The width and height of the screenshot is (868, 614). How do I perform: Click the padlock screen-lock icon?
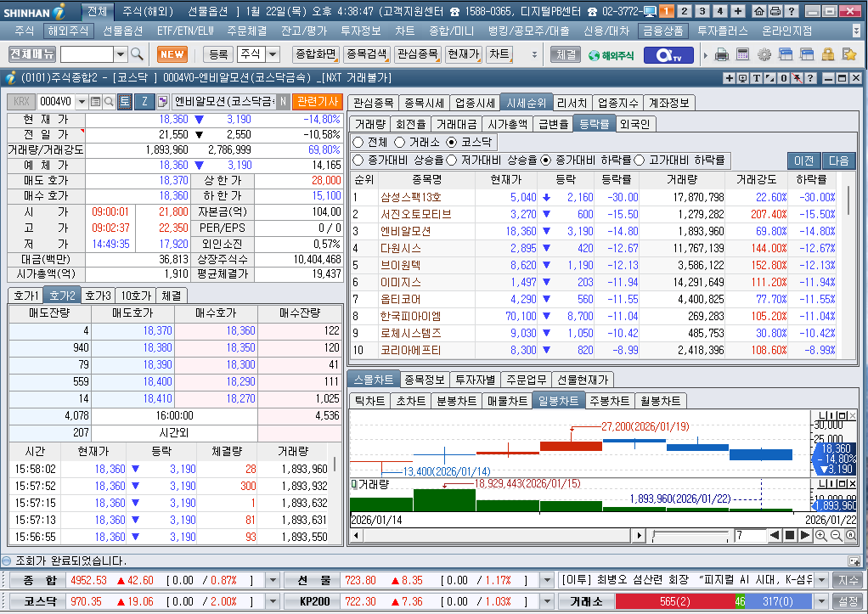827,54
